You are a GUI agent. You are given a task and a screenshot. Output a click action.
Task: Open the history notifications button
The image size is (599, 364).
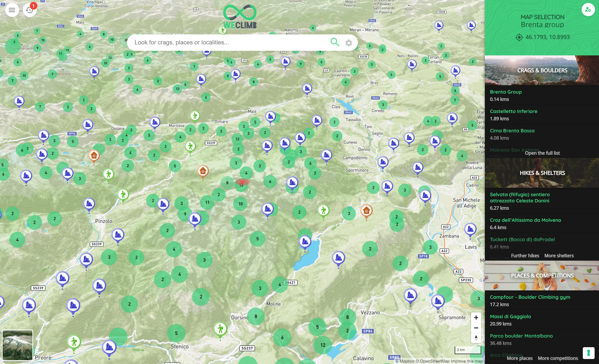30,10
